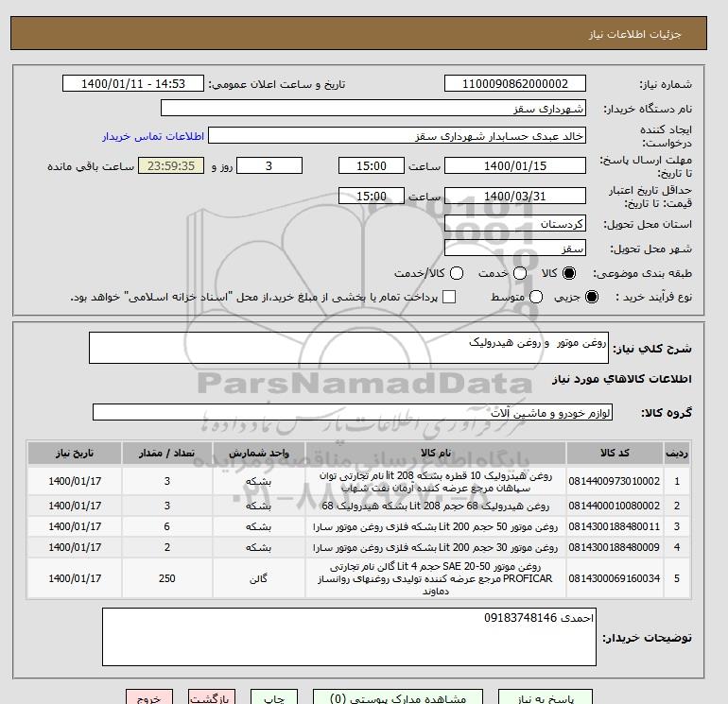The image size is (728, 704).
Task: Click the چاپ print button
Action: 274,698
